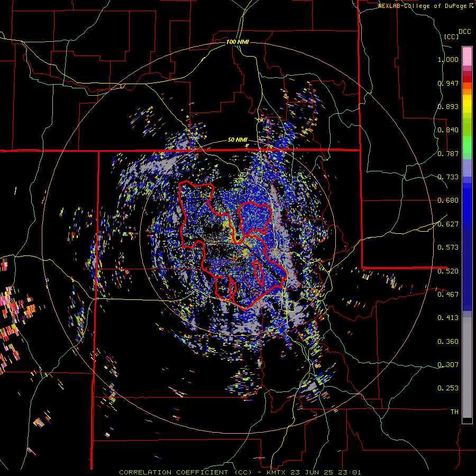Pick the black swatch at color bar bottom
The width and height of the screenshot is (476, 476).
pyautogui.click(x=467, y=420)
